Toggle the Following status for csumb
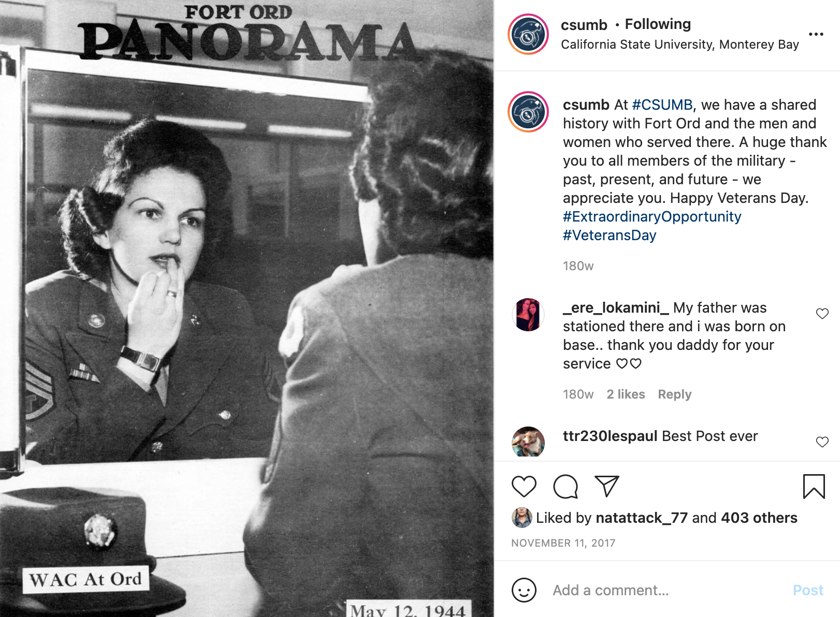This screenshot has width=840, height=617. click(x=658, y=24)
